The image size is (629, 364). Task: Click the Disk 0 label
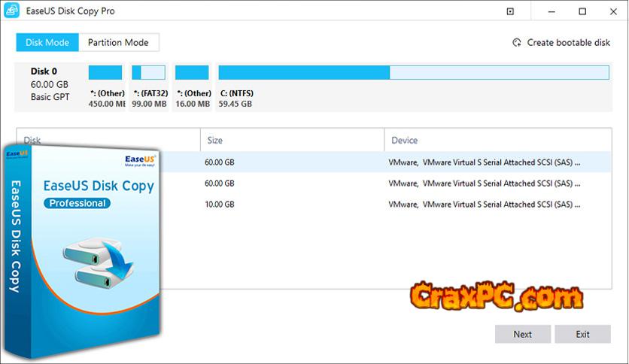pos(44,71)
